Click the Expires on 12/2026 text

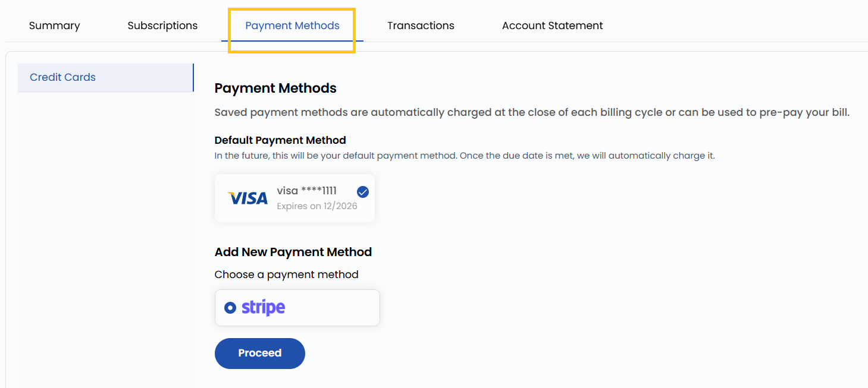coord(317,206)
